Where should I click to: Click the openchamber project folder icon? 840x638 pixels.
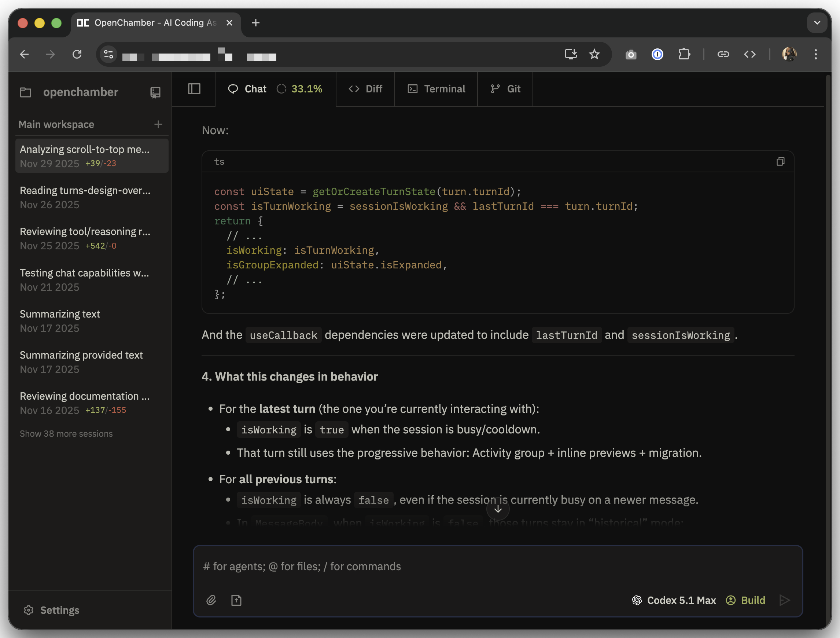(25, 92)
